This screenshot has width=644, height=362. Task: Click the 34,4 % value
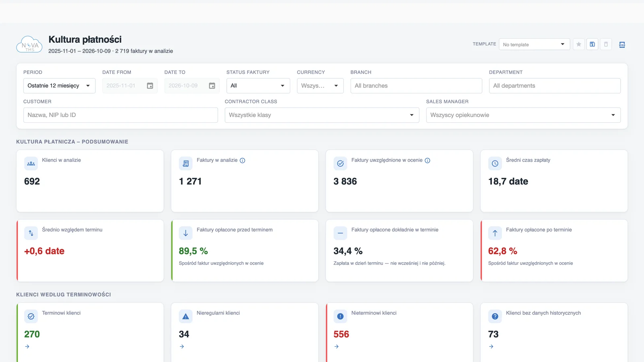(348, 251)
